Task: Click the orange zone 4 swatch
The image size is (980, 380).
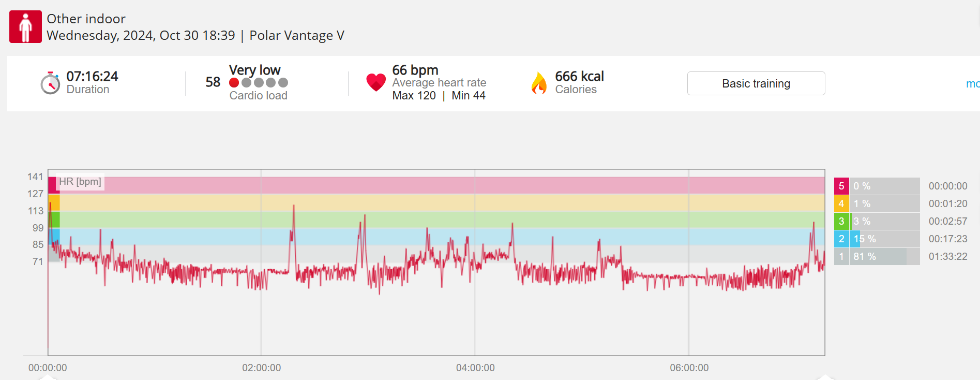Action: coord(841,203)
